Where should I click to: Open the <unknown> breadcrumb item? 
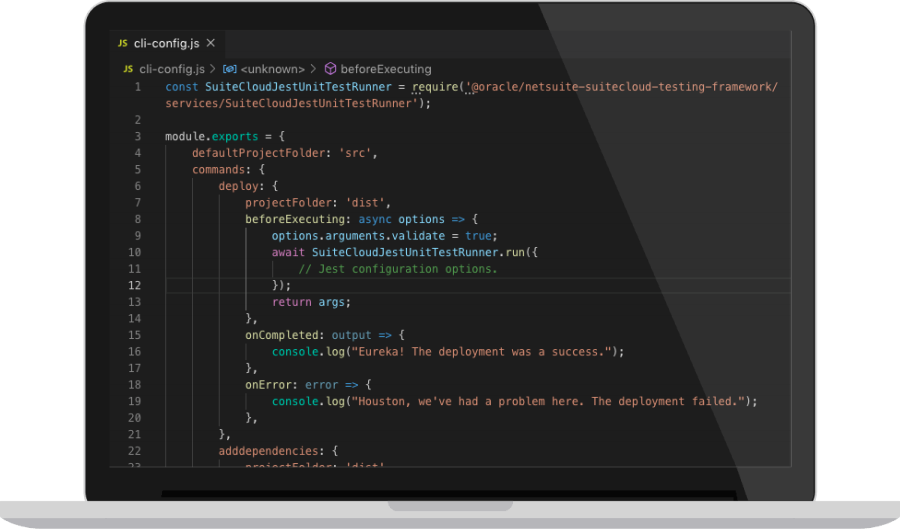[273, 69]
